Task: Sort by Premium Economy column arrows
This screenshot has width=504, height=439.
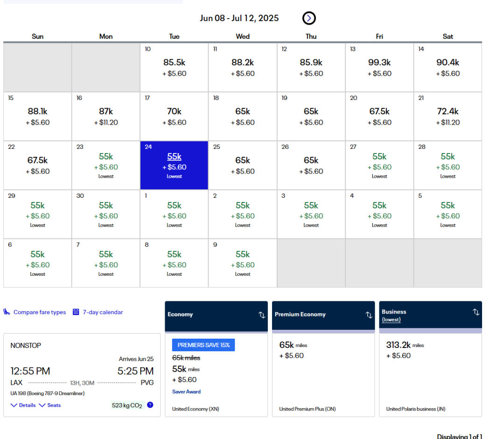Action: (369, 315)
